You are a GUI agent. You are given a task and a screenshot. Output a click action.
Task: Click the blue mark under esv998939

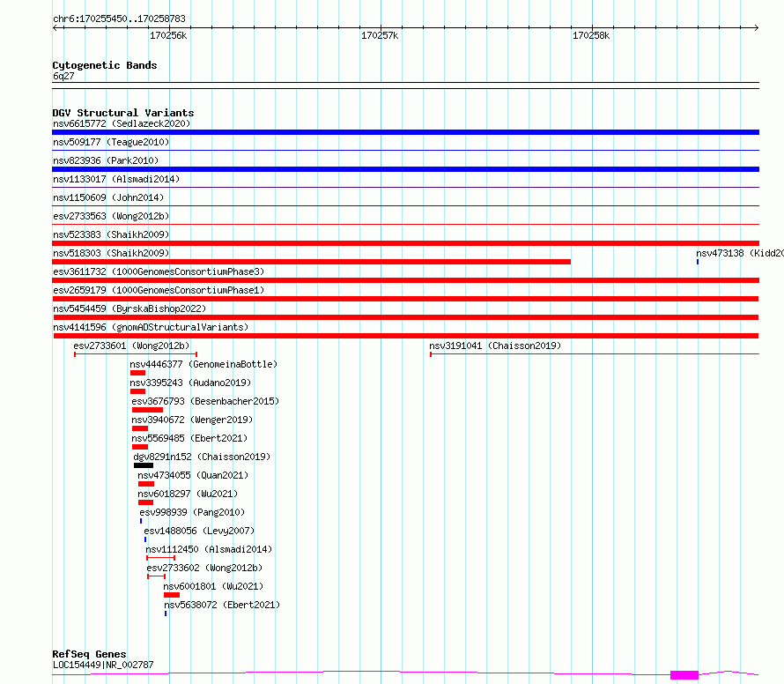click(x=141, y=521)
